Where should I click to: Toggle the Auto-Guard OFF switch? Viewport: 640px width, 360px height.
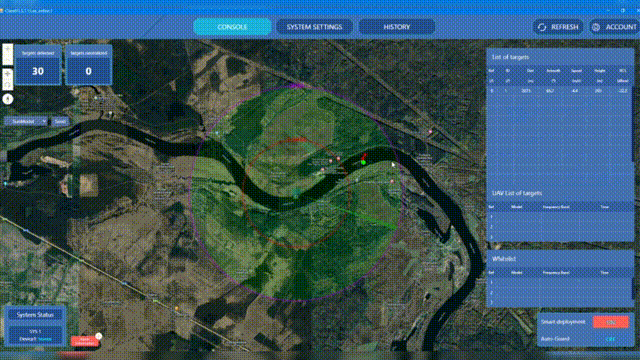(x=611, y=339)
